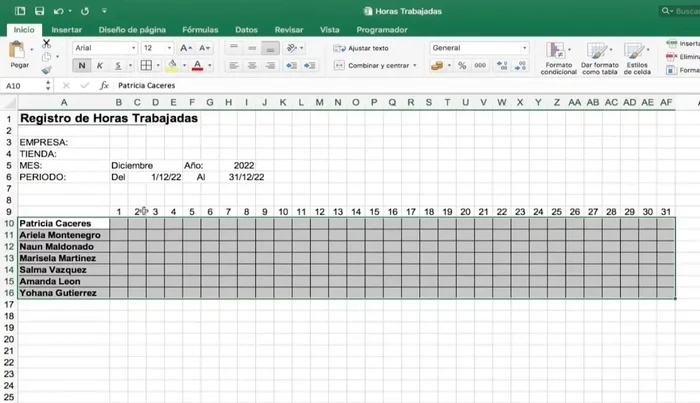The height and width of the screenshot is (403, 700).
Task: Click the insert function fx icon
Action: 104,85
